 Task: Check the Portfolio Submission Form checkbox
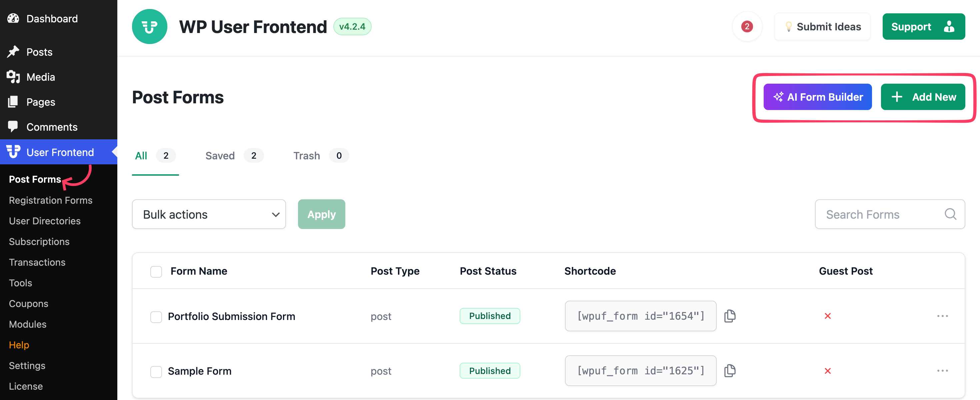(156, 316)
